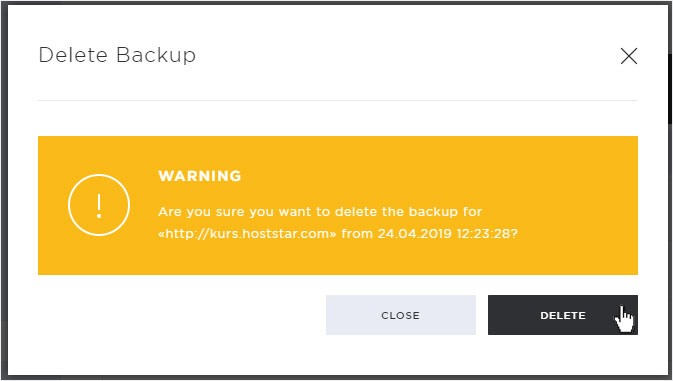
Task: Click the exclamation mark inside the circle
Action: click(x=99, y=206)
